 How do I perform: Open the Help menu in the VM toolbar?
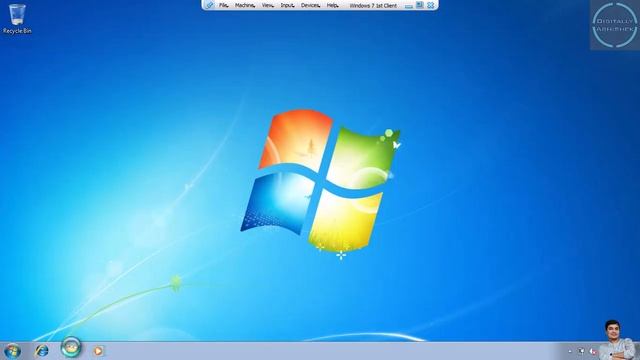(x=333, y=5)
